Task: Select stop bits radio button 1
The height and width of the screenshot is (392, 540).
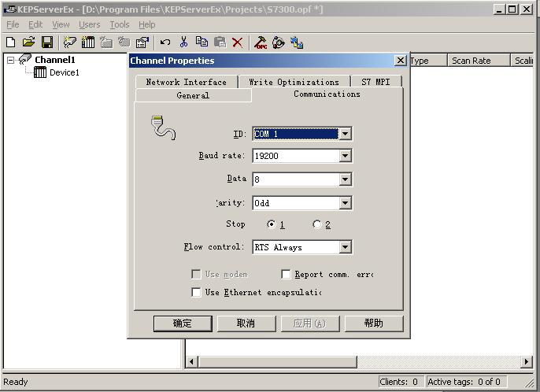Action: point(272,224)
